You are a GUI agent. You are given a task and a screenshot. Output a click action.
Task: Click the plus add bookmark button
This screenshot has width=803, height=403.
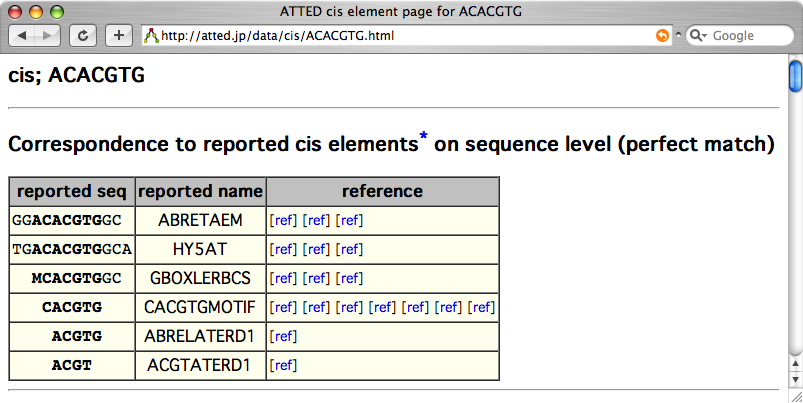118,35
